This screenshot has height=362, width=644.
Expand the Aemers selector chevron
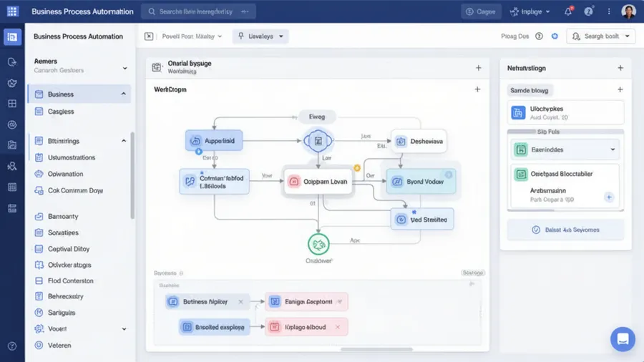pyautogui.click(x=125, y=68)
